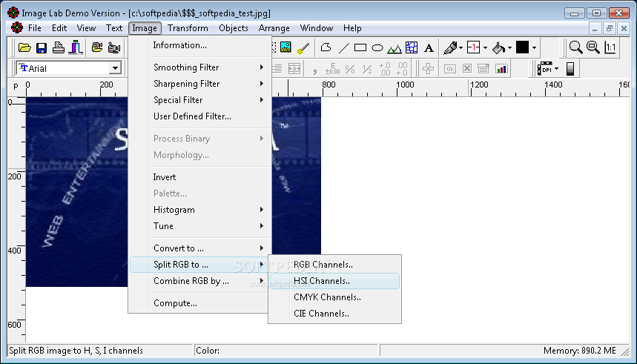Click the line width icon with red 1

pos(473,47)
